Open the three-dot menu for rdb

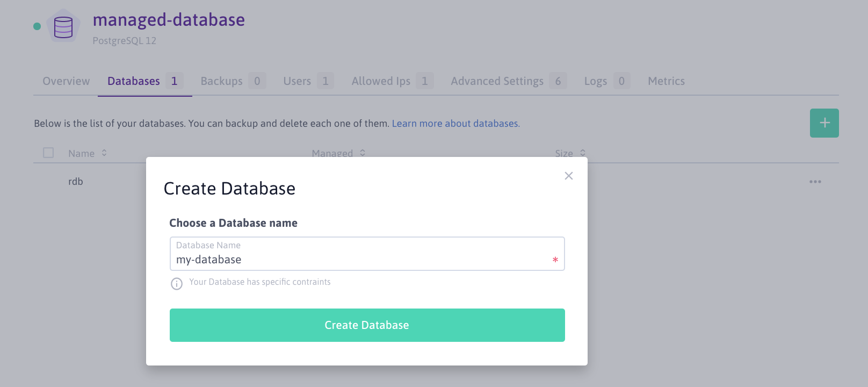(815, 182)
